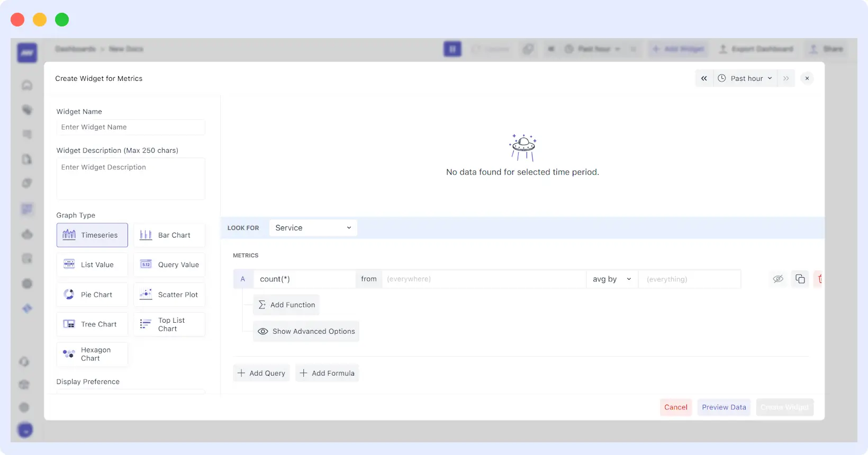Click the Create Widget button

click(785, 407)
